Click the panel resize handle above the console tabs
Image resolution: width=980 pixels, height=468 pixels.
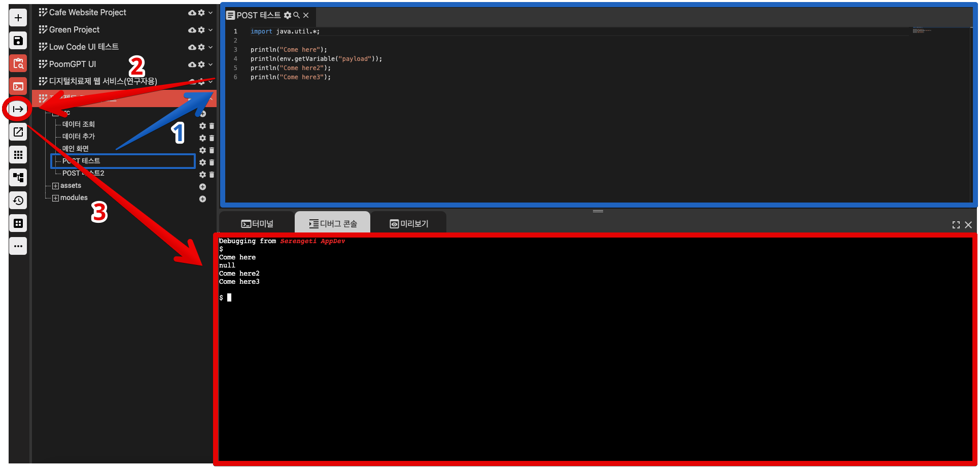(598, 211)
